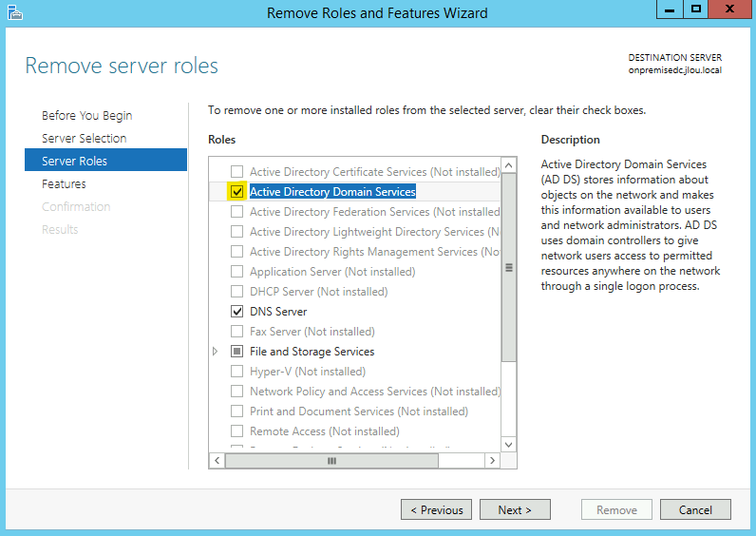Switch to the Features step

64,183
